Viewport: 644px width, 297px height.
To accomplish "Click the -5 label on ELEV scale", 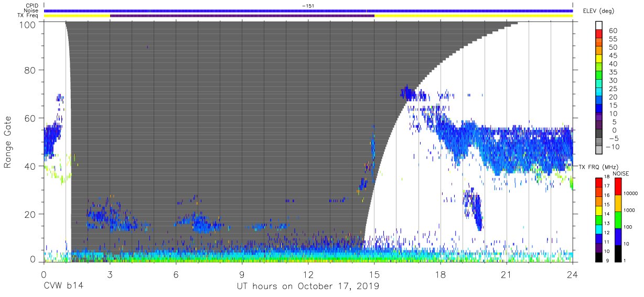I will pyautogui.click(x=613, y=138).
